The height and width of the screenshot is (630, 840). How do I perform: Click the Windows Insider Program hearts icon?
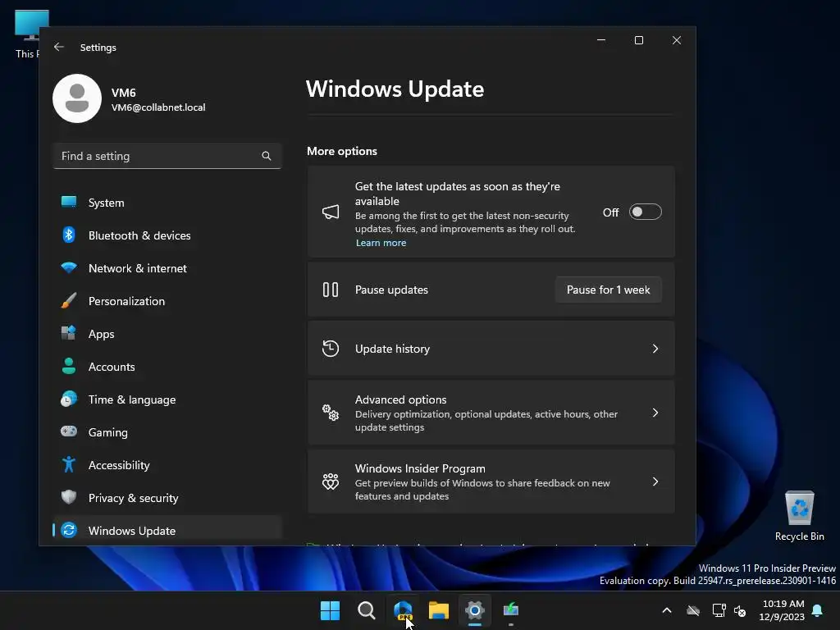point(331,482)
